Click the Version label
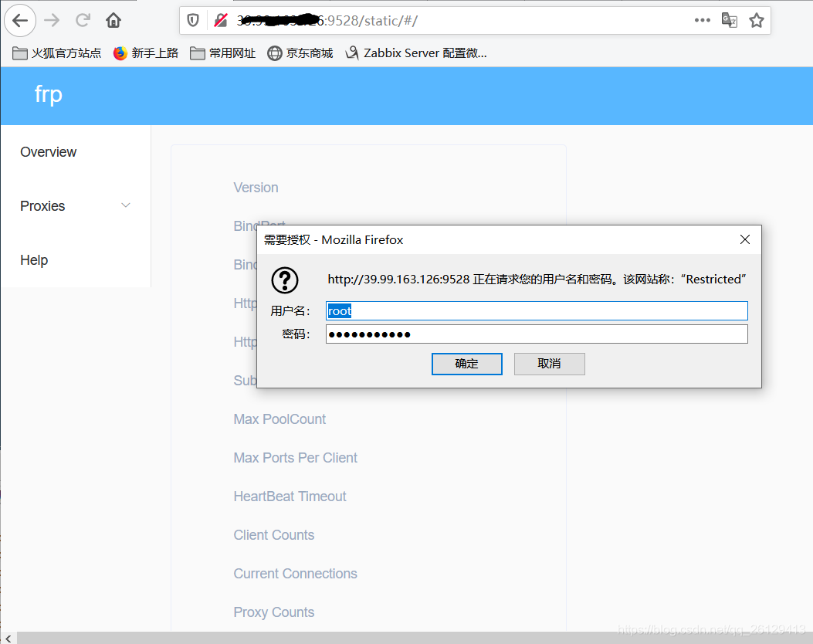The width and height of the screenshot is (813, 644). pyautogui.click(x=256, y=188)
